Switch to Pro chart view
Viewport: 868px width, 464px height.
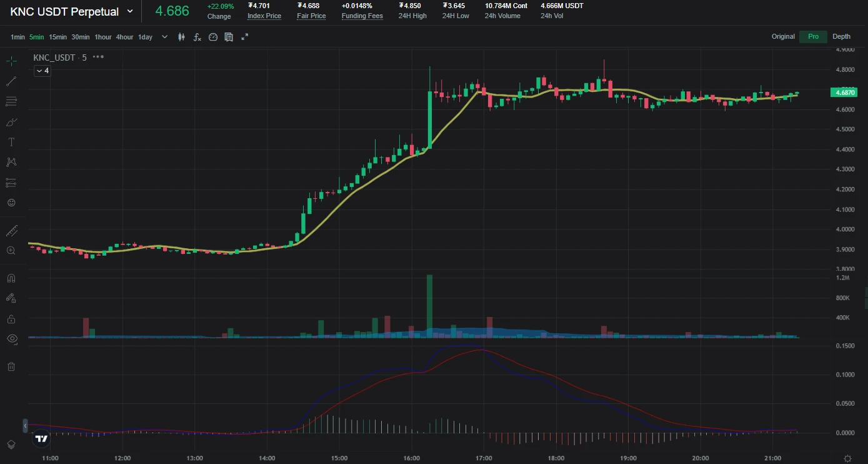[x=813, y=36]
